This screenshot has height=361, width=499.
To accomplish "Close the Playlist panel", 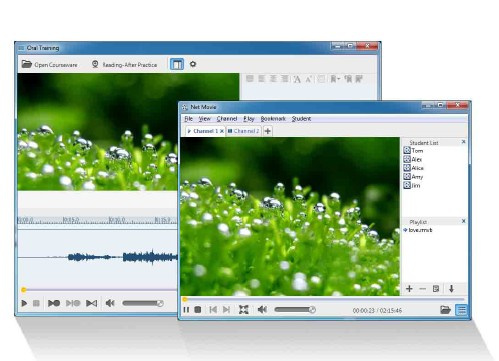I will tap(463, 221).
